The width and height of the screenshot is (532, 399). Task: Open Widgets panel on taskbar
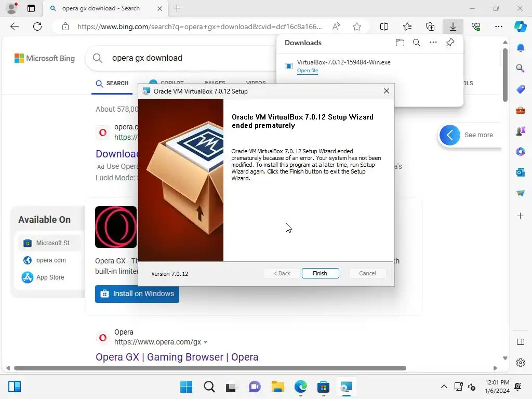pyautogui.click(x=14, y=387)
